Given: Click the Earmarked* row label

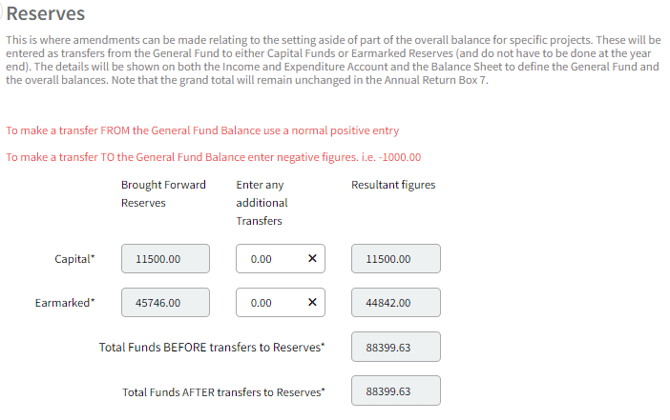Looking at the screenshot, I should click(65, 302).
